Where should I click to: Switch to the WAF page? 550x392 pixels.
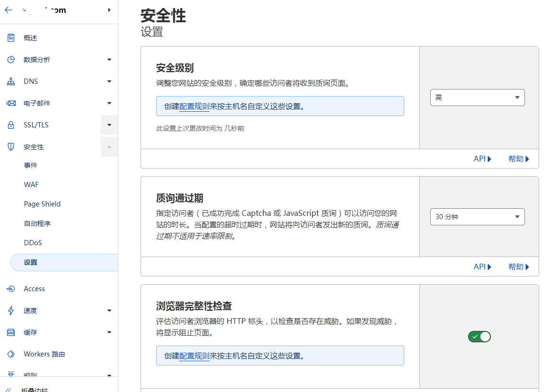30,184
